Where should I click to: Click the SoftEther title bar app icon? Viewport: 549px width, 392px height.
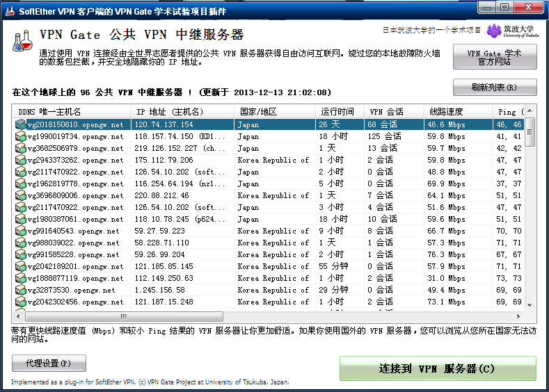click(x=10, y=12)
